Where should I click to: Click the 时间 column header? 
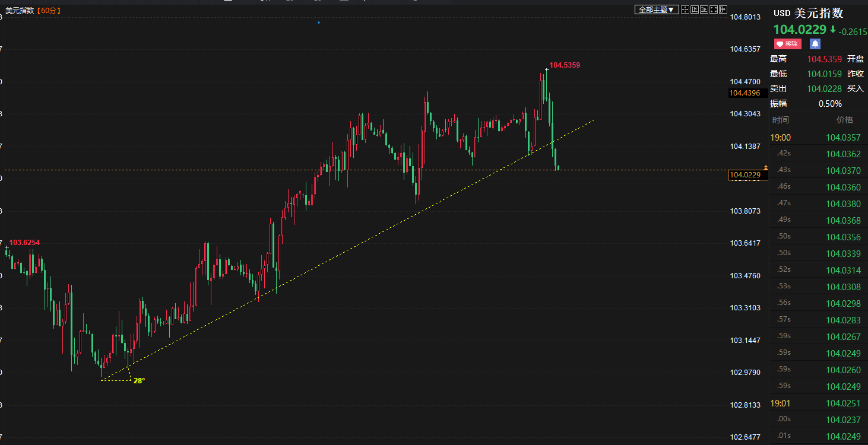click(x=781, y=120)
